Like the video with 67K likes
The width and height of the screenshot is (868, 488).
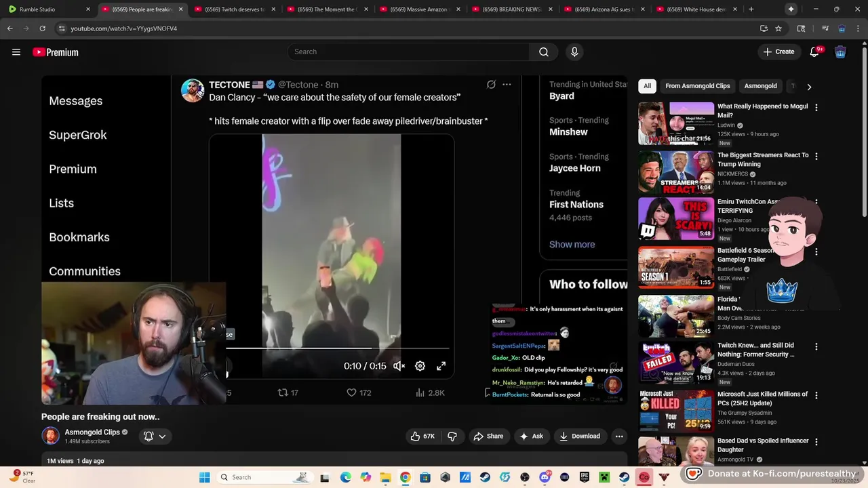[x=422, y=436]
